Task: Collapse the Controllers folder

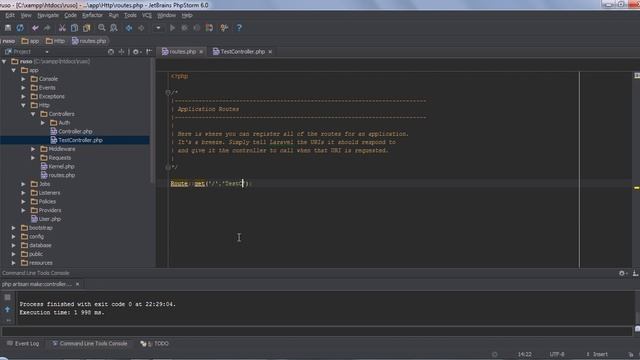Action: click(x=33, y=114)
